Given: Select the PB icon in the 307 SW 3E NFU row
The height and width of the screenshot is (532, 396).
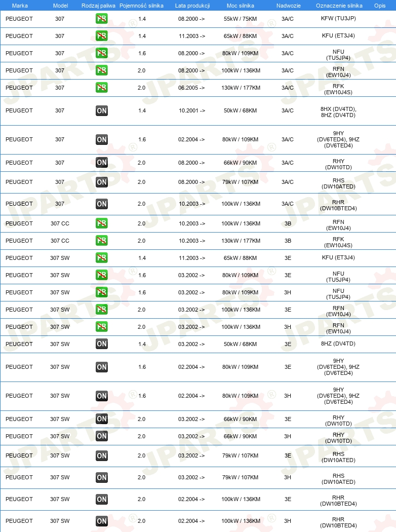Looking at the screenshot, I should [102, 275].
